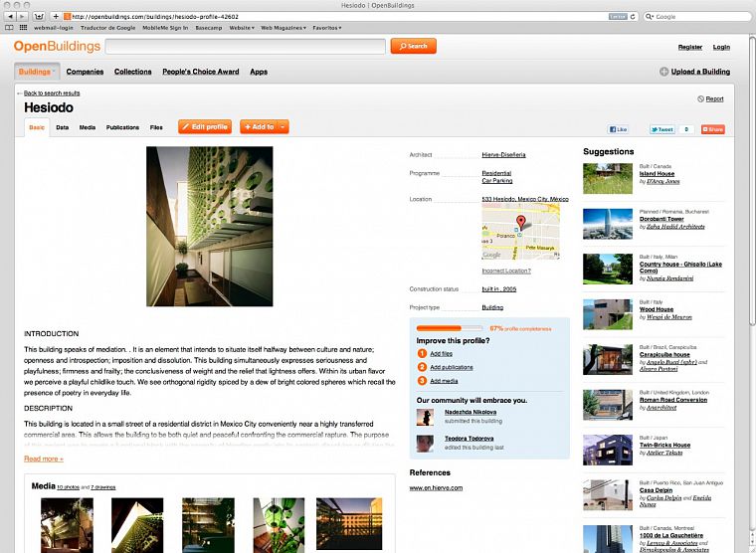Go back with Safari's back arrow
756x553 pixels.
[x=10, y=16]
